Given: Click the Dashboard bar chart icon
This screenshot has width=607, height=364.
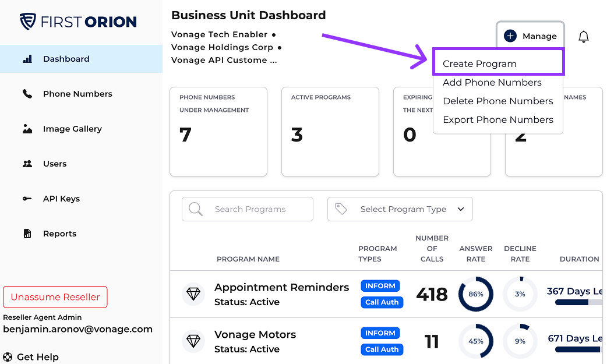Looking at the screenshot, I should [27, 59].
